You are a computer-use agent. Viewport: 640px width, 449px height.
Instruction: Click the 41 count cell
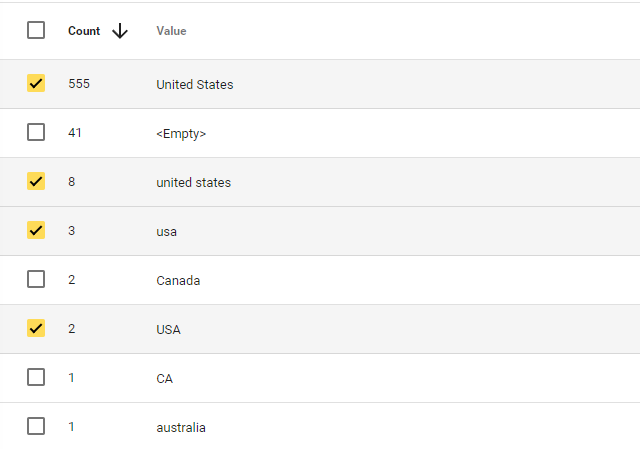pyautogui.click(x=75, y=133)
